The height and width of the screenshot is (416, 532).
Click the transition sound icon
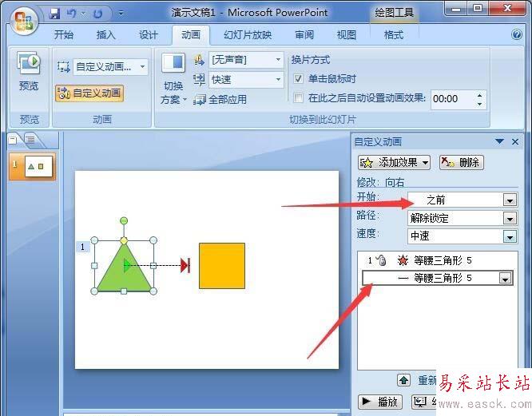pos(199,60)
